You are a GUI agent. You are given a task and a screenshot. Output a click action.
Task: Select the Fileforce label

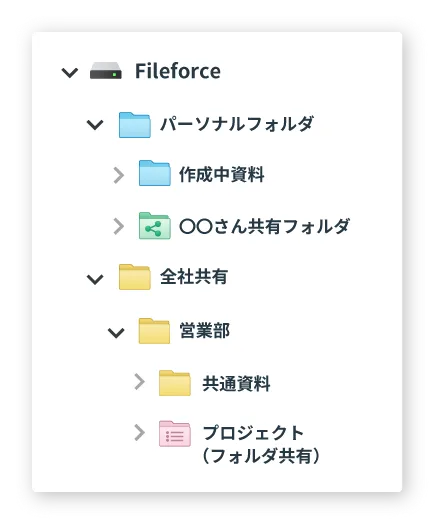pyautogui.click(x=178, y=71)
